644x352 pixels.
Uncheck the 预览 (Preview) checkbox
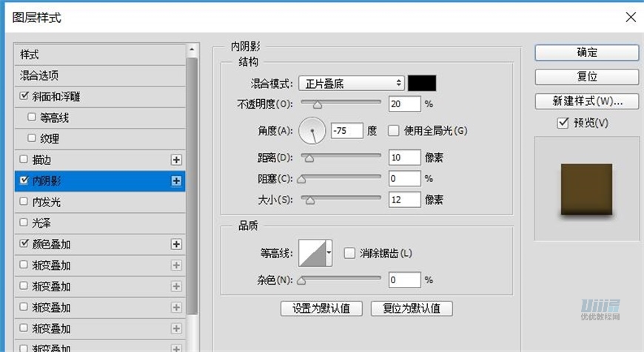(563, 123)
